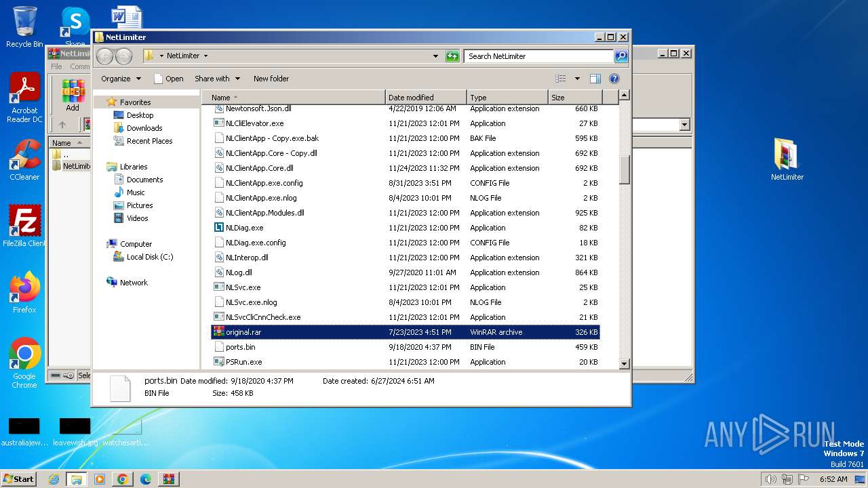This screenshot has width=868, height=488.
Task: Select Favorites in the navigation pane
Action: (x=135, y=102)
